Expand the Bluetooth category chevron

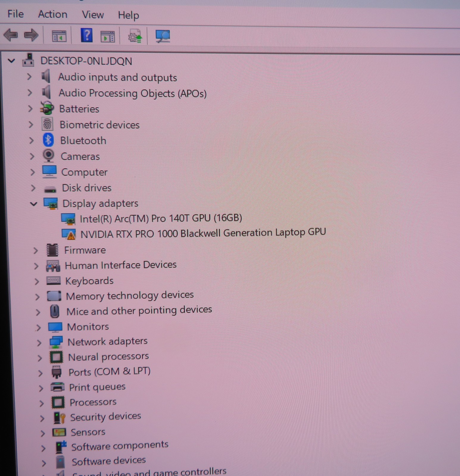click(x=32, y=140)
